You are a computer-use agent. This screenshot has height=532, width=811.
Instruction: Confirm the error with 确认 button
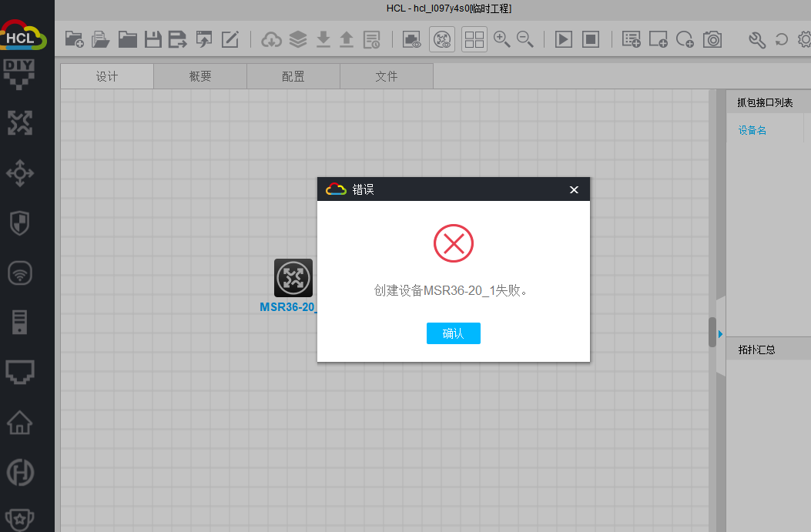coord(453,333)
